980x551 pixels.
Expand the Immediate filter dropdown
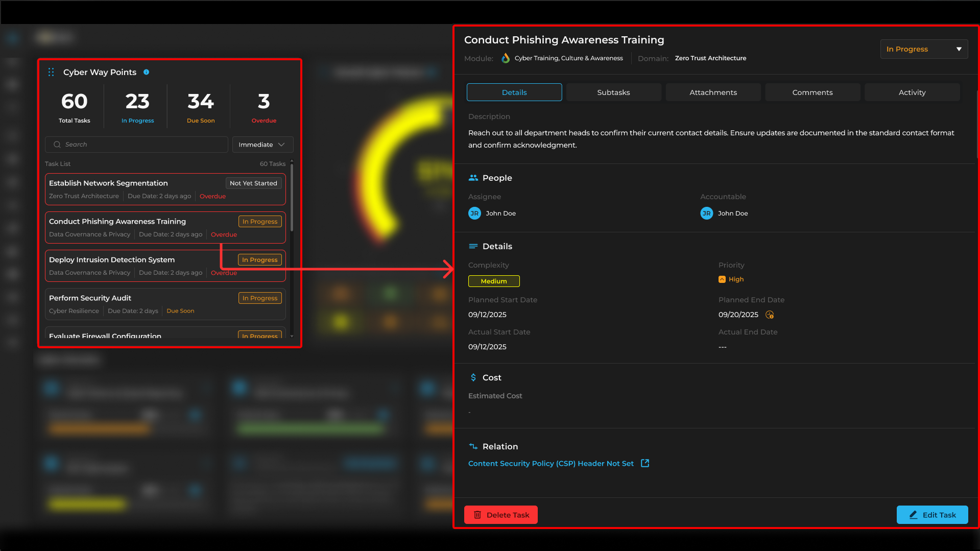(x=262, y=145)
